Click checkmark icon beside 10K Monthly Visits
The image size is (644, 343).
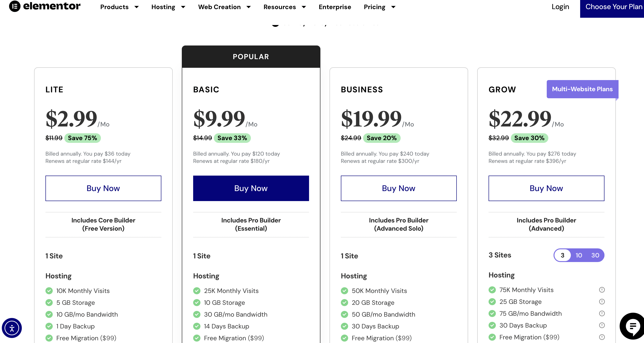point(49,290)
